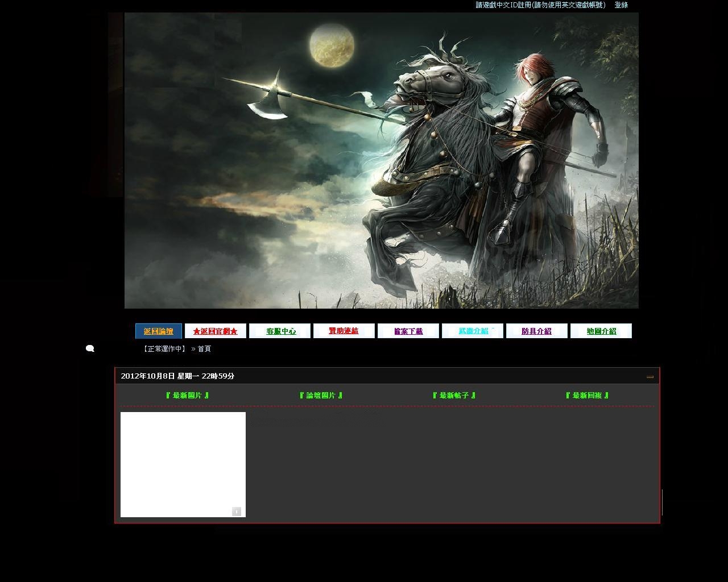Click the horseman banner image
This screenshot has width=728, height=582.
click(382, 160)
